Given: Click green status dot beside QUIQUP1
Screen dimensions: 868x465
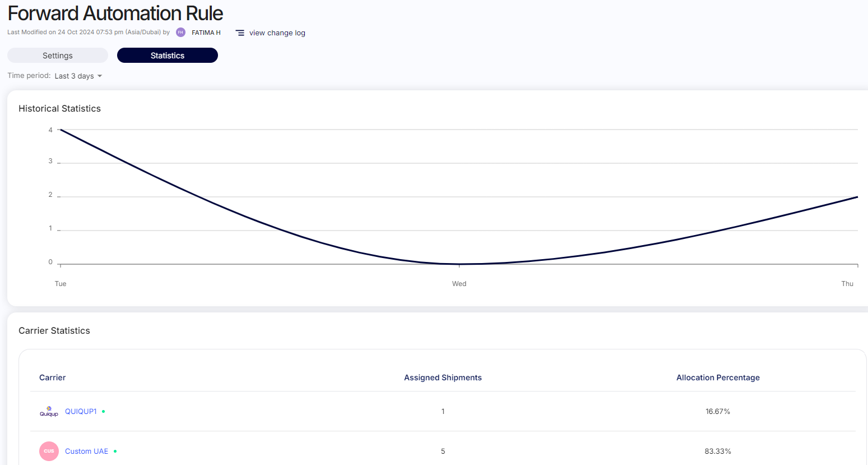Looking at the screenshot, I should [x=104, y=412].
